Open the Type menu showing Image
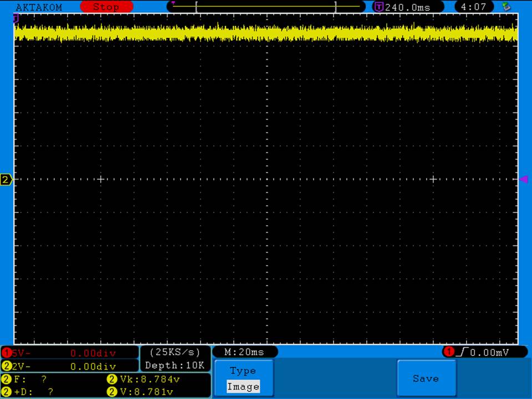This screenshot has height=399, width=532. pyautogui.click(x=243, y=379)
